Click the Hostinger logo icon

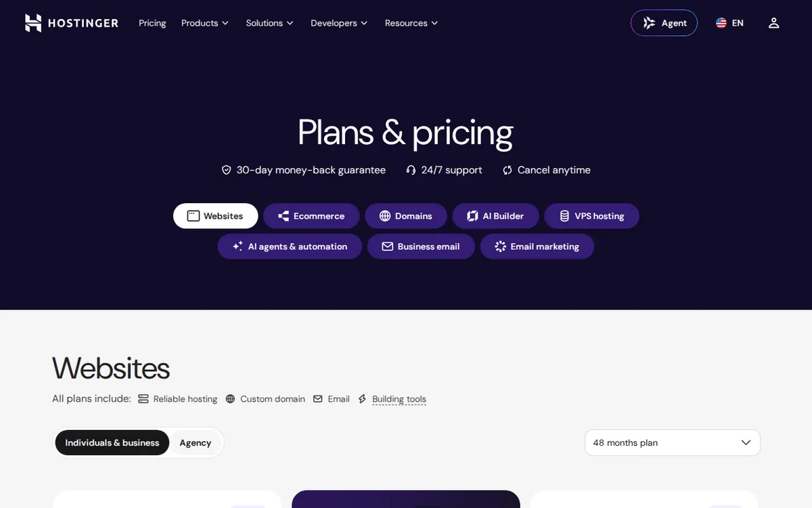point(33,23)
